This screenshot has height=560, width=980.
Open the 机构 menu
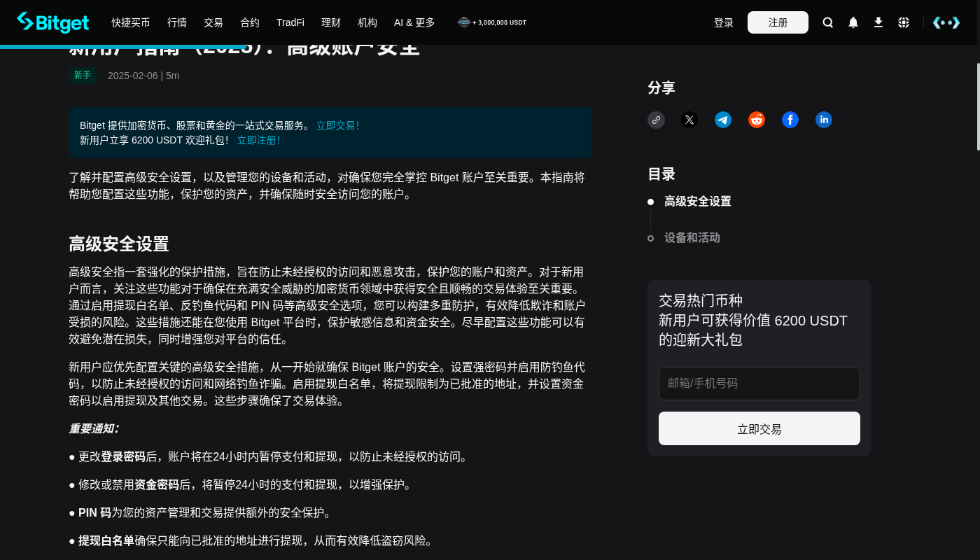point(367,22)
